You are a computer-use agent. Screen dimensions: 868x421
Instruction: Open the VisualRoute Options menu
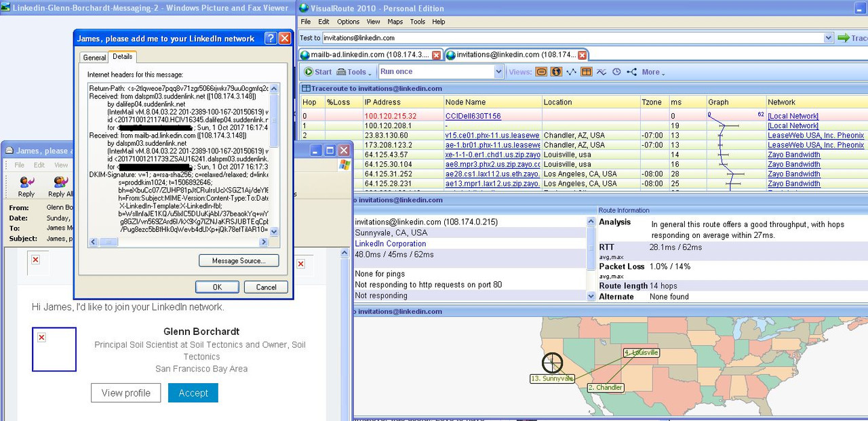[x=349, y=22]
